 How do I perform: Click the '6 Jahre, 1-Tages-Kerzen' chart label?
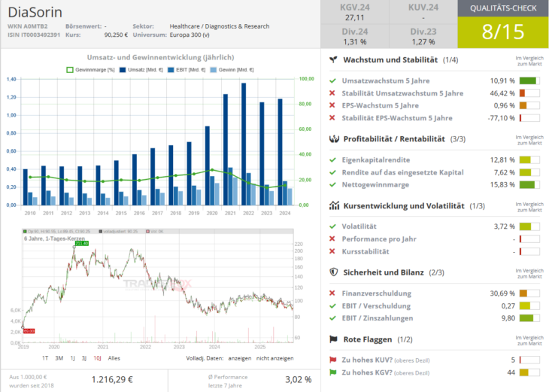click(54, 239)
